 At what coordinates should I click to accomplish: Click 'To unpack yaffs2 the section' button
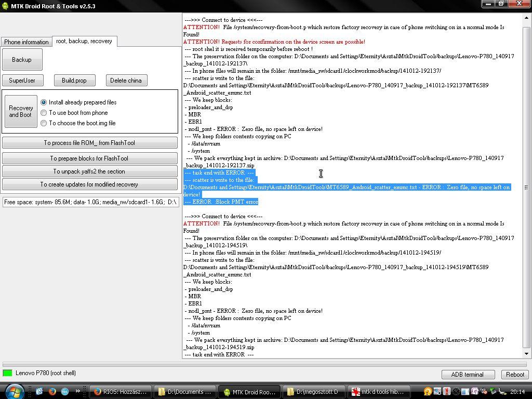89,171
